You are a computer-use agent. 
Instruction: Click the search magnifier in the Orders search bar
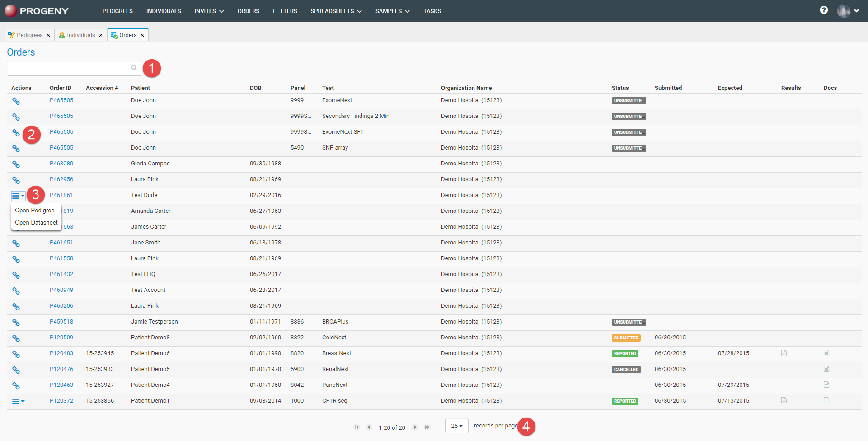(134, 68)
